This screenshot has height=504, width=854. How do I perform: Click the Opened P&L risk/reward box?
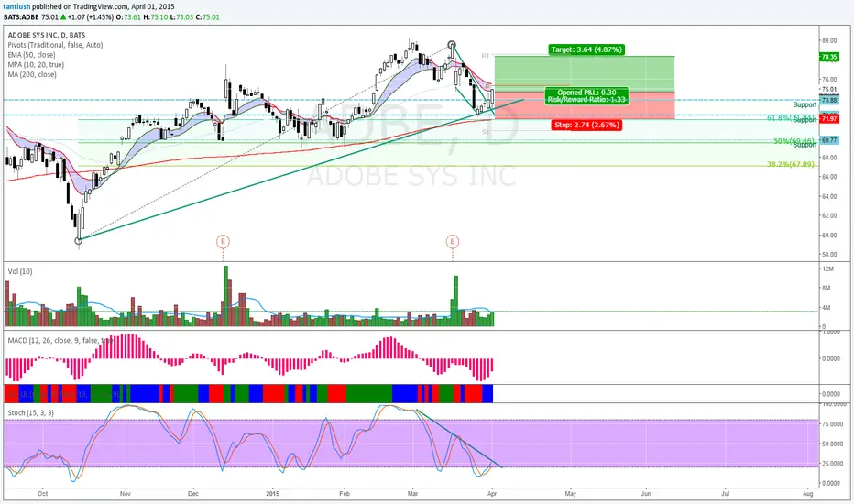pos(586,96)
